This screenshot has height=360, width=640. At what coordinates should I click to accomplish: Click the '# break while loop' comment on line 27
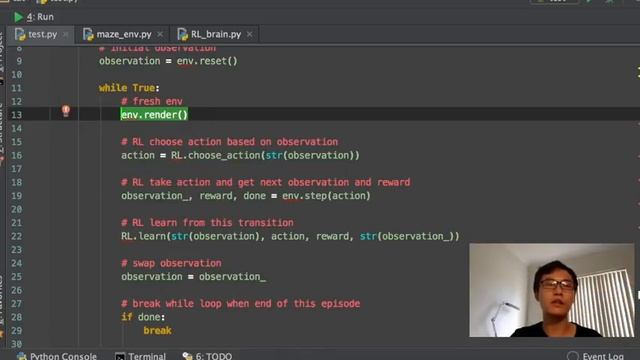click(240, 304)
